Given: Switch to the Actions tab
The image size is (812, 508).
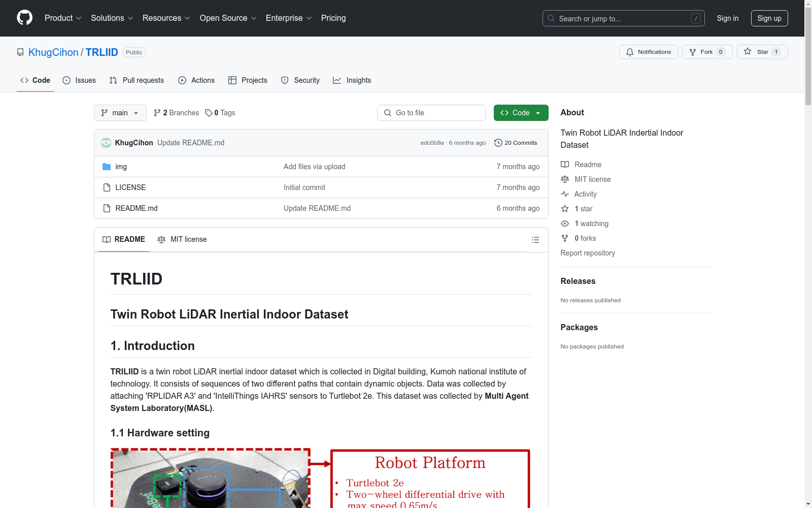Looking at the screenshot, I should tap(196, 80).
